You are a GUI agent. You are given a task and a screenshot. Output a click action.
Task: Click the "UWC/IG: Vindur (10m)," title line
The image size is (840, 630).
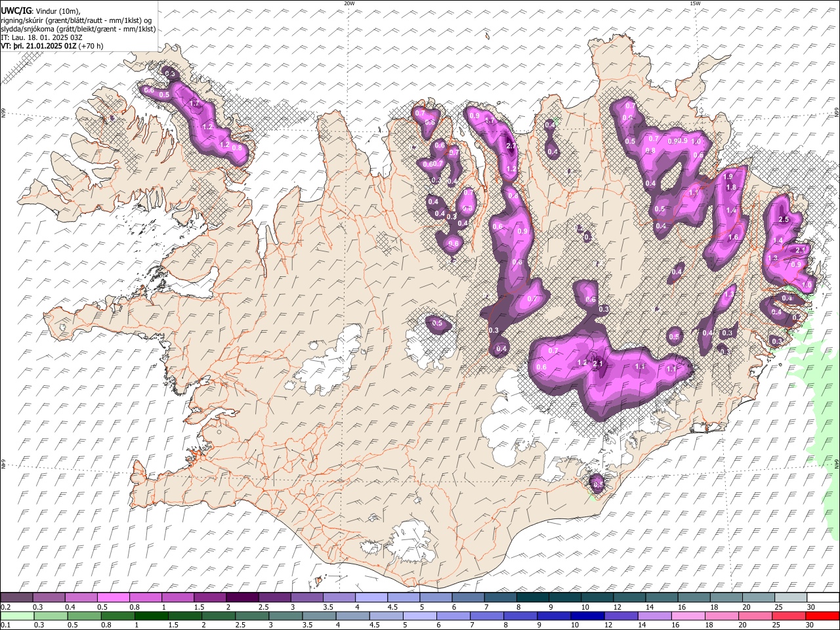[x=41, y=10]
